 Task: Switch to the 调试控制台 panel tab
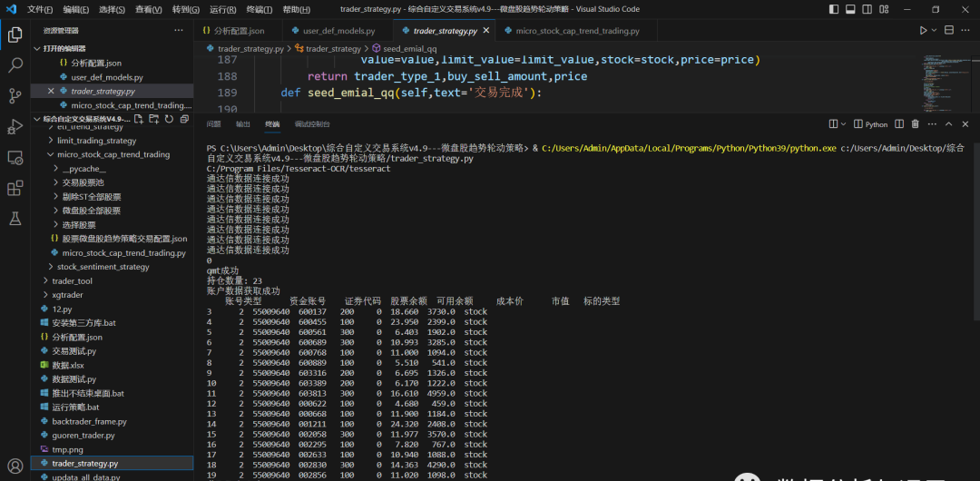click(x=312, y=123)
